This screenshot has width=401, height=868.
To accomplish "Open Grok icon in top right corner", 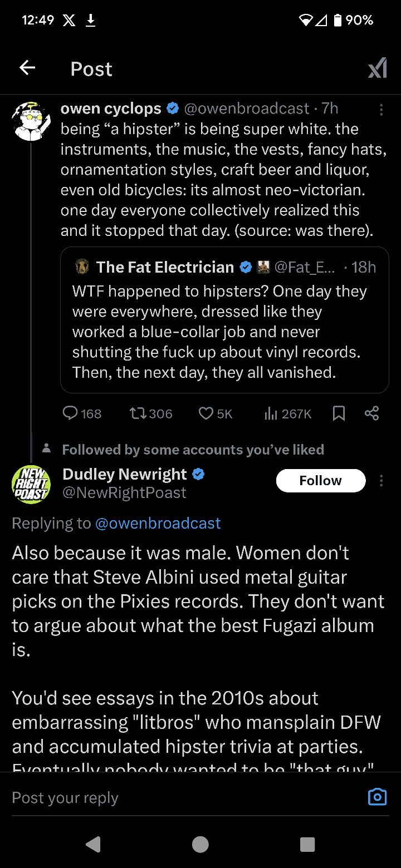I will pos(377,68).
